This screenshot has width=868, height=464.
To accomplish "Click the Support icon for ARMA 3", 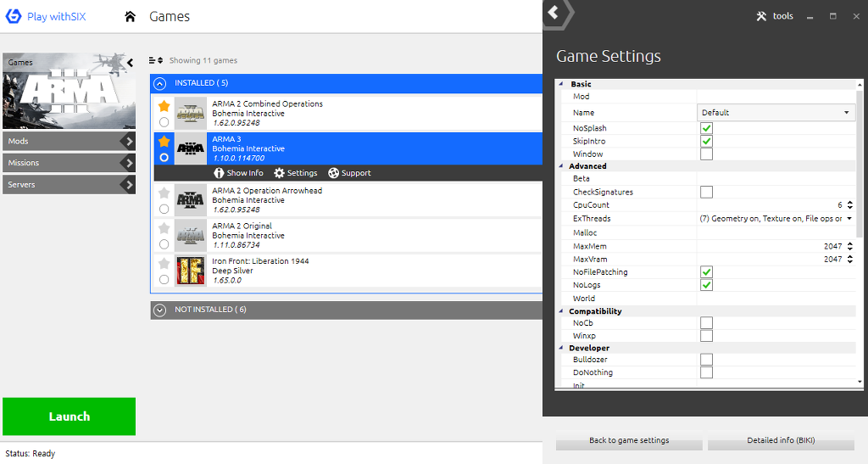I will (333, 173).
